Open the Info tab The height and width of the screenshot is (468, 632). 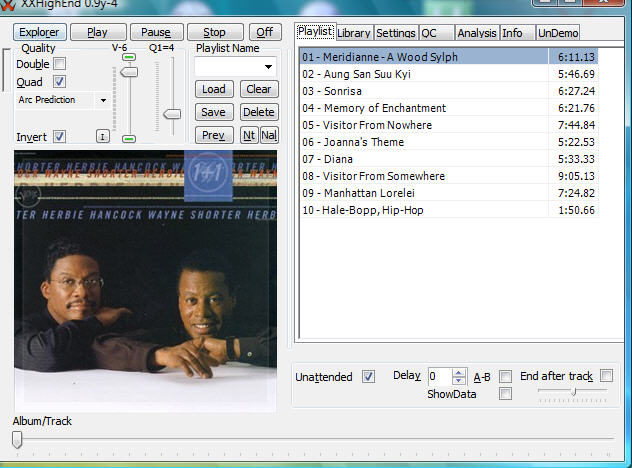pos(518,33)
